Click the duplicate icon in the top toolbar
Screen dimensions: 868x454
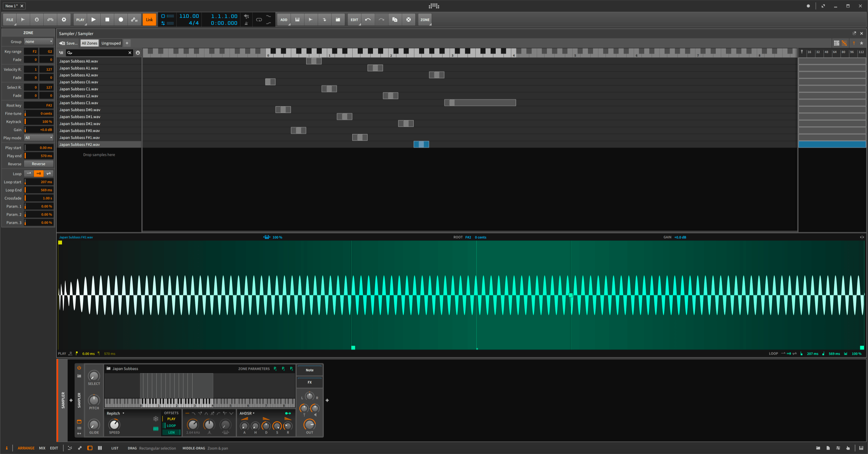point(395,20)
